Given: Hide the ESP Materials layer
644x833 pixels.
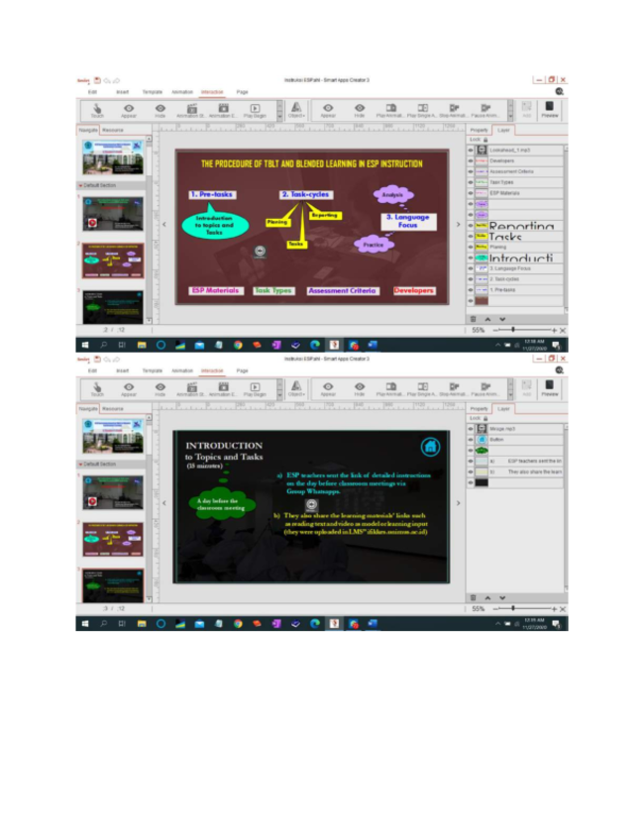Looking at the screenshot, I should (x=471, y=193).
